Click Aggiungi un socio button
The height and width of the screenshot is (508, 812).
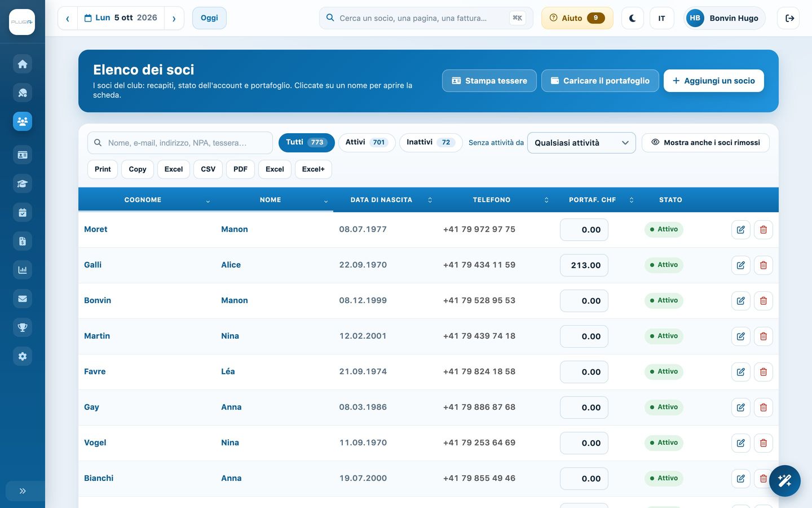point(714,81)
